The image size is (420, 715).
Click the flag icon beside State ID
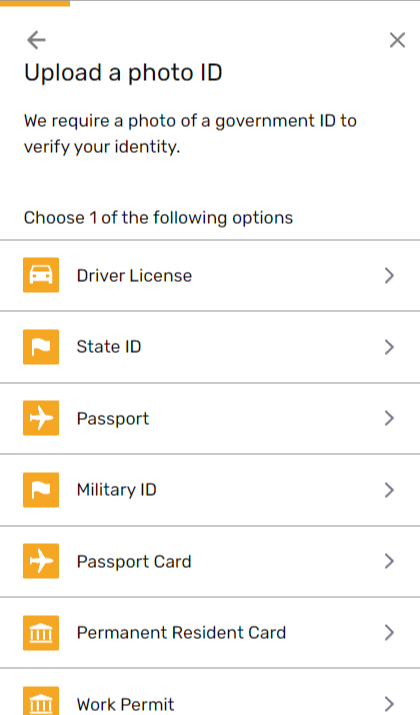(x=41, y=347)
